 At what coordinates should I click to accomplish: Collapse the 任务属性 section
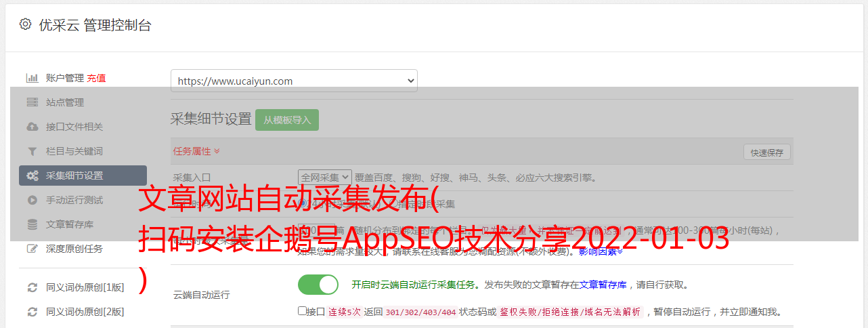(x=196, y=151)
